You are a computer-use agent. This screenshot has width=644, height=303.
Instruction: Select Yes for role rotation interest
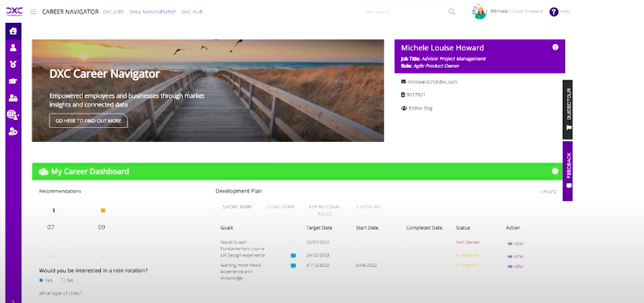tap(41, 280)
